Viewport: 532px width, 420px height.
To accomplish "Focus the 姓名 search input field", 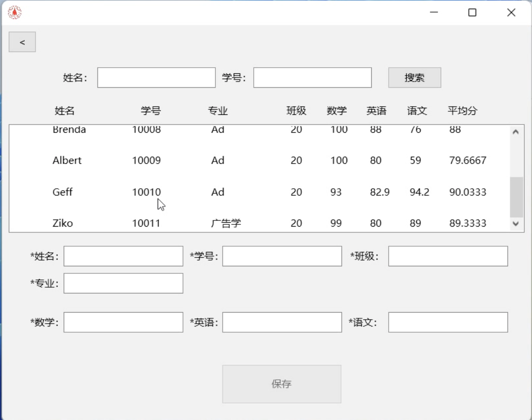I will coord(156,78).
